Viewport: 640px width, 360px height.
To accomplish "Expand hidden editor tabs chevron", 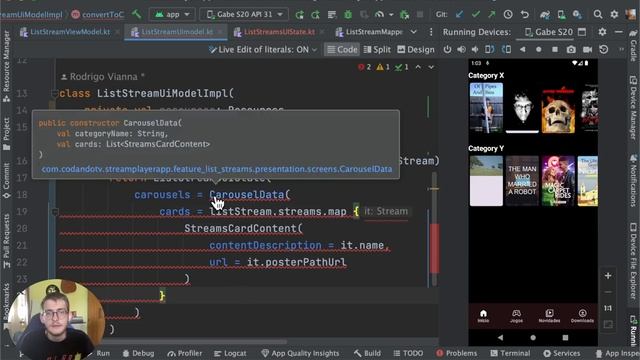I will (x=413, y=32).
